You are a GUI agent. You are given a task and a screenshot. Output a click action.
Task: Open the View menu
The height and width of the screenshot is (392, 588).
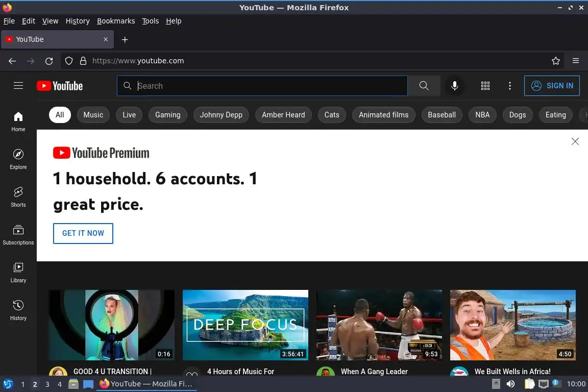[50, 21]
